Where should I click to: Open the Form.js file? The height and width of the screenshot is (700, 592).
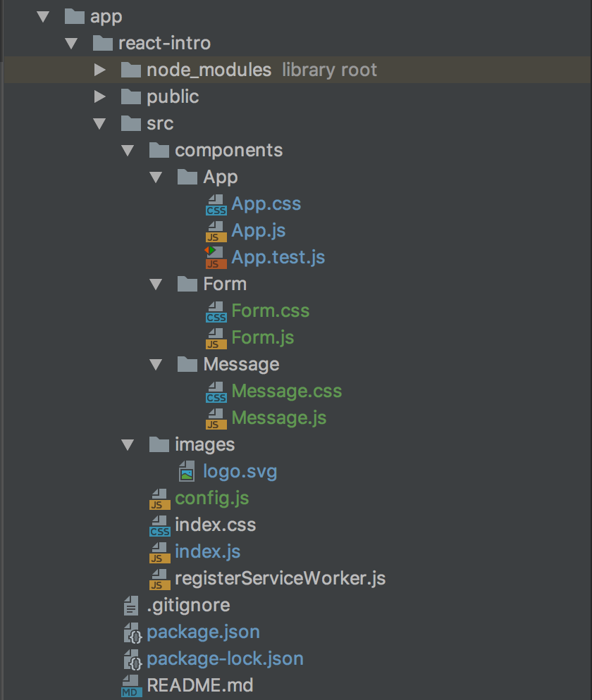point(263,338)
